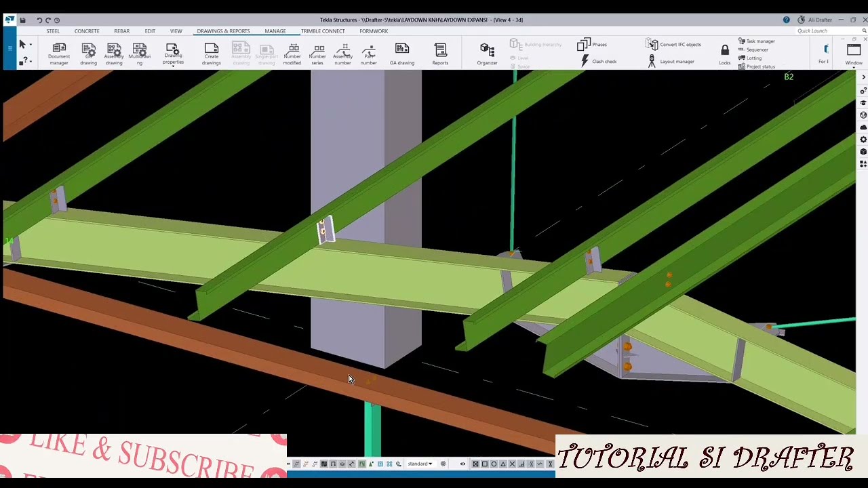This screenshot has height=488, width=868.
Task: Open the Reports tool
Action: 440,54
